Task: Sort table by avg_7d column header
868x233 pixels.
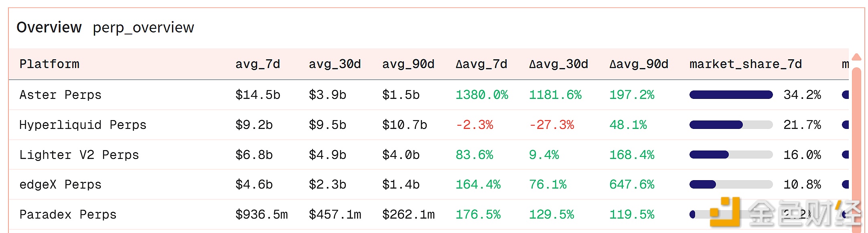Action: coord(258,64)
